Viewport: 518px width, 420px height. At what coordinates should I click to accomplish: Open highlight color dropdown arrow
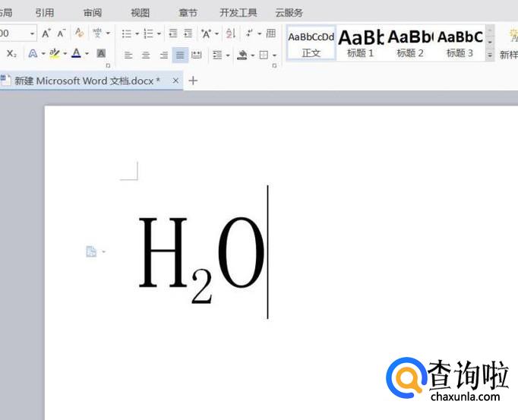(x=65, y=53)
